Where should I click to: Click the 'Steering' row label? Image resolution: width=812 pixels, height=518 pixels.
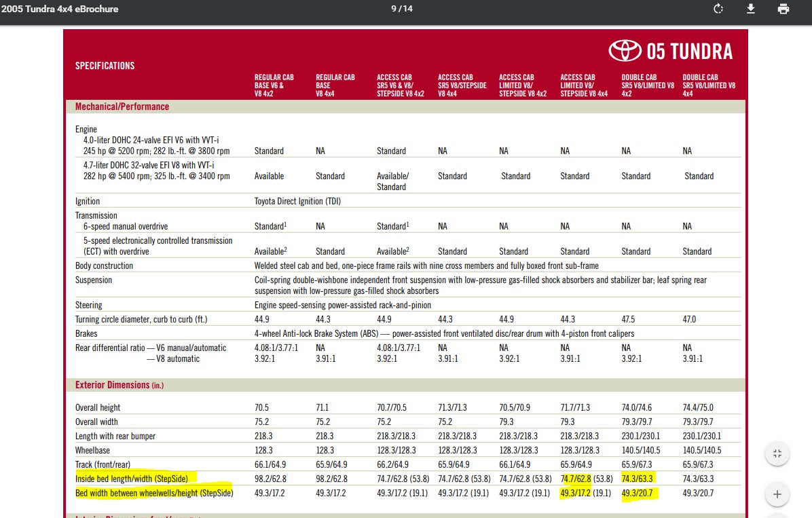click(88, 305)
